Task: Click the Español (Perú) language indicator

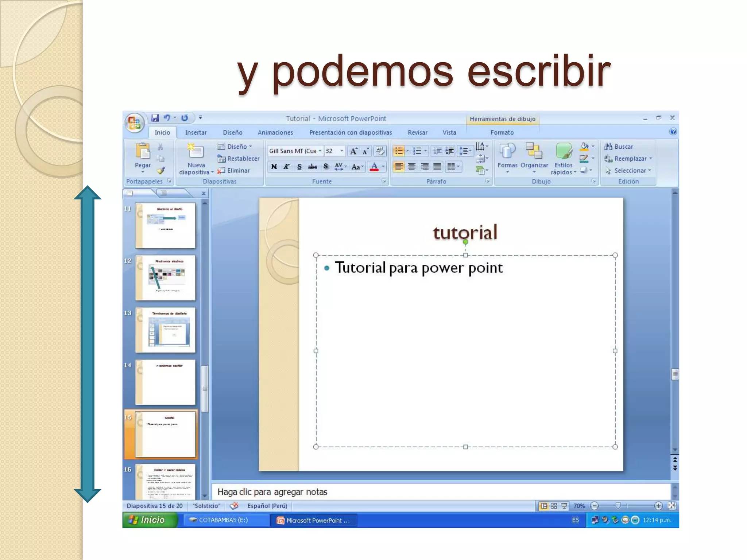Action: (267, 506)
